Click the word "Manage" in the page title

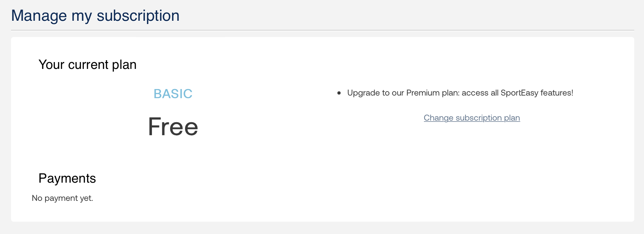point(39,16)
